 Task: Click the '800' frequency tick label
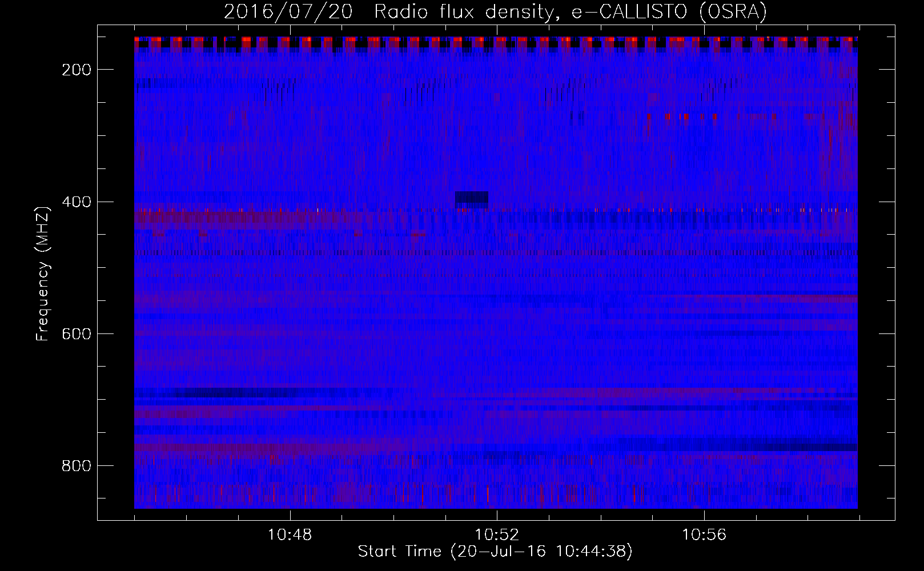[76, 465]
